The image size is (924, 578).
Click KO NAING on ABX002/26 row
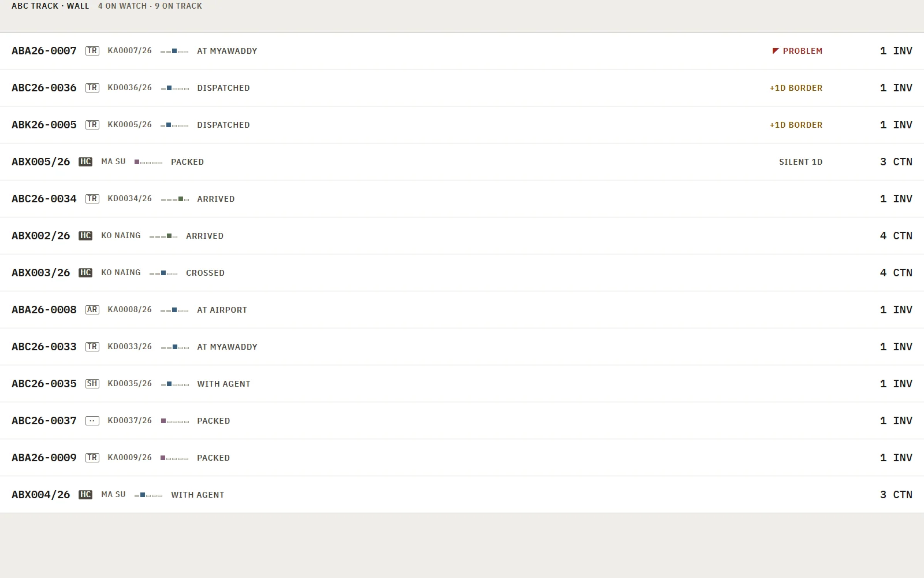[121, 236]
